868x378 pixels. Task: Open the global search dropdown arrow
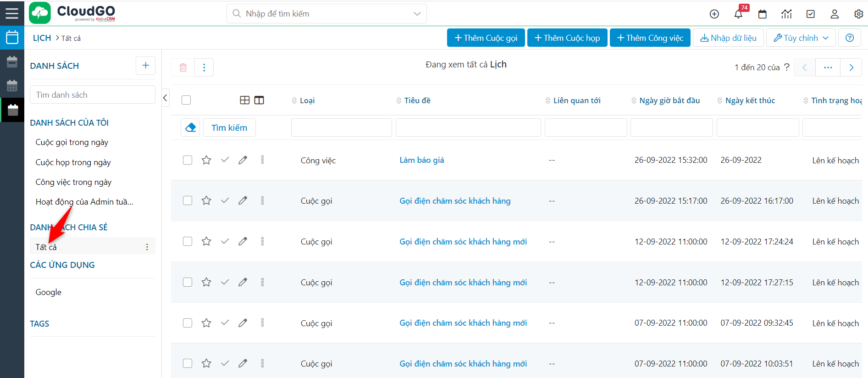[417, 14]
